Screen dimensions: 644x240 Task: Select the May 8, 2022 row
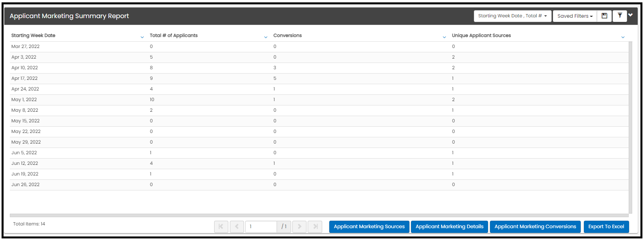click(x=319, y=110)
